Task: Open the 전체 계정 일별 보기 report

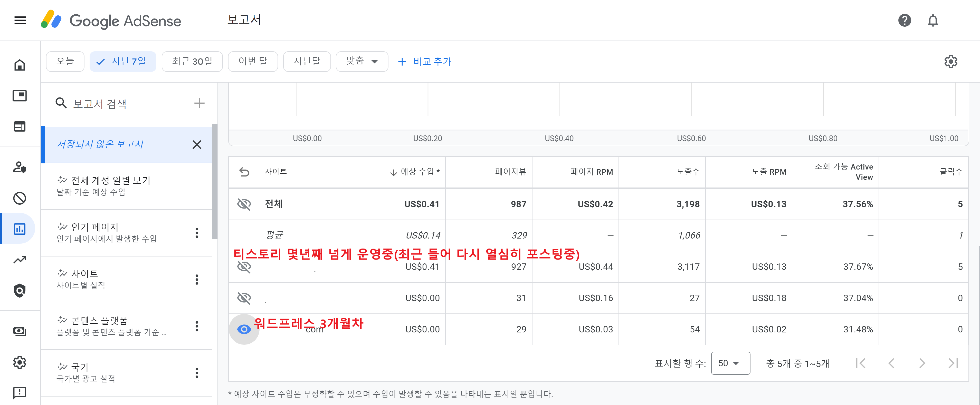Action: [126, 186]
